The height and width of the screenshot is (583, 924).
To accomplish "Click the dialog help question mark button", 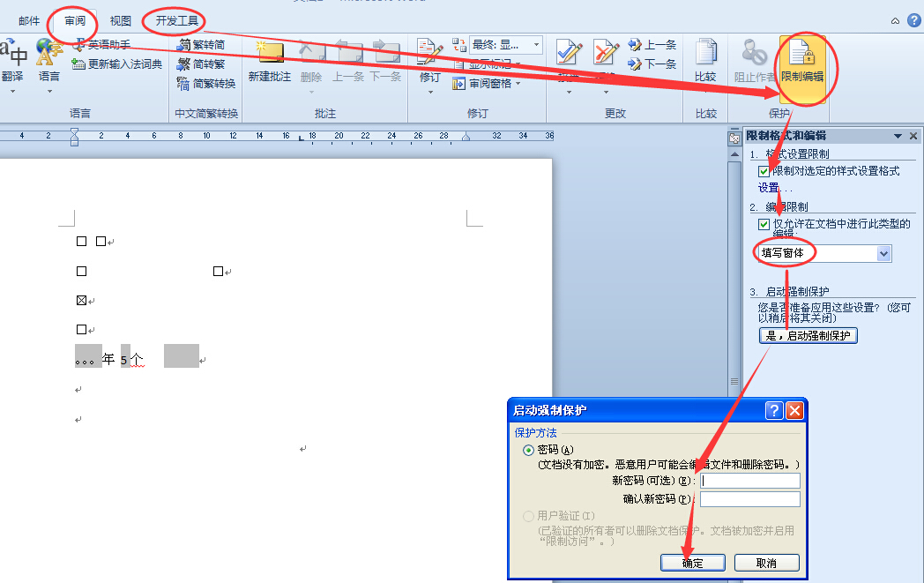I will 774,410.
